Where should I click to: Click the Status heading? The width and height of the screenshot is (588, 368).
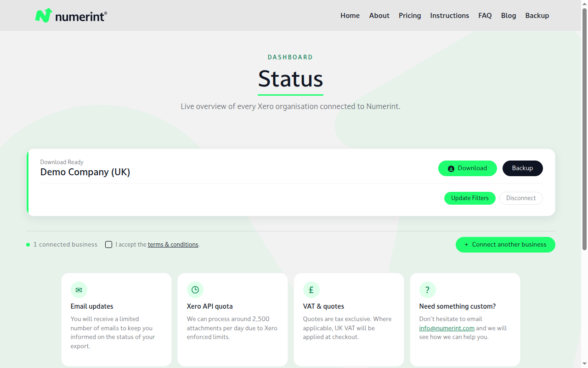point(290,79)
